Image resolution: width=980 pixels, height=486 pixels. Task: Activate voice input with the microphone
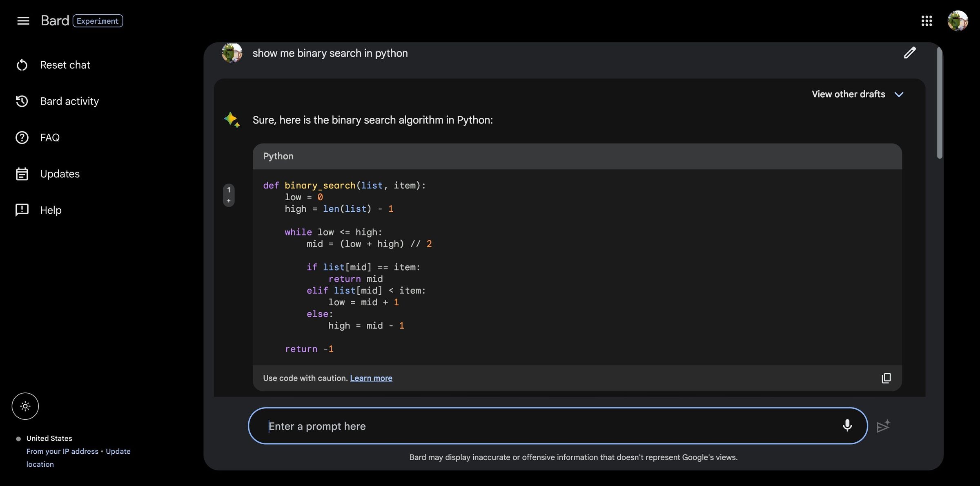[x=848, y=426]
